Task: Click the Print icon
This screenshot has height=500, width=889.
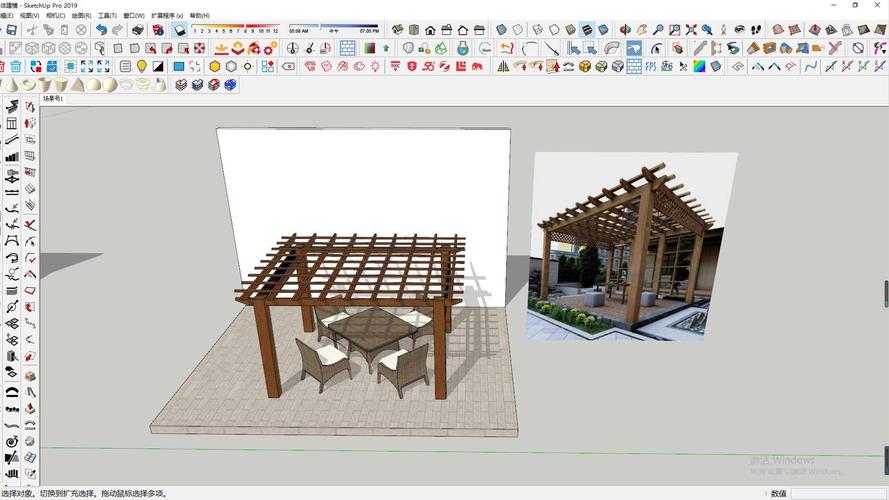Action: (x=138, y=30)
